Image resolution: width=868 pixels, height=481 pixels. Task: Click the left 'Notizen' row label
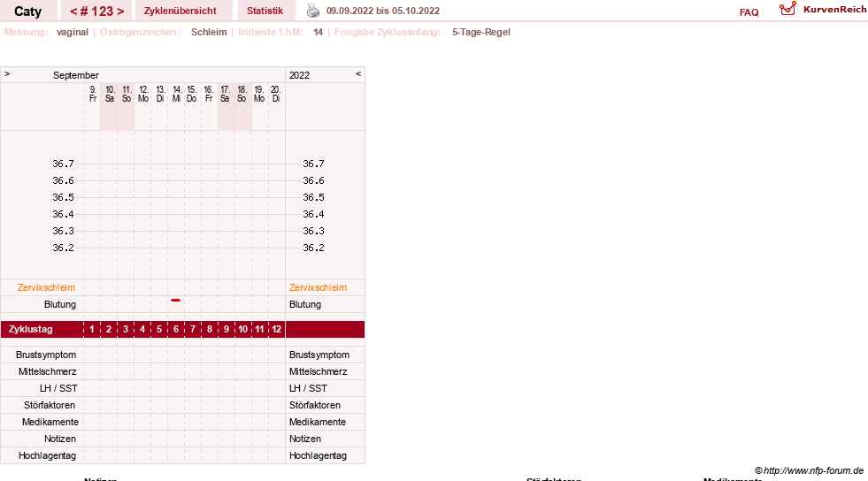(60, 439)
